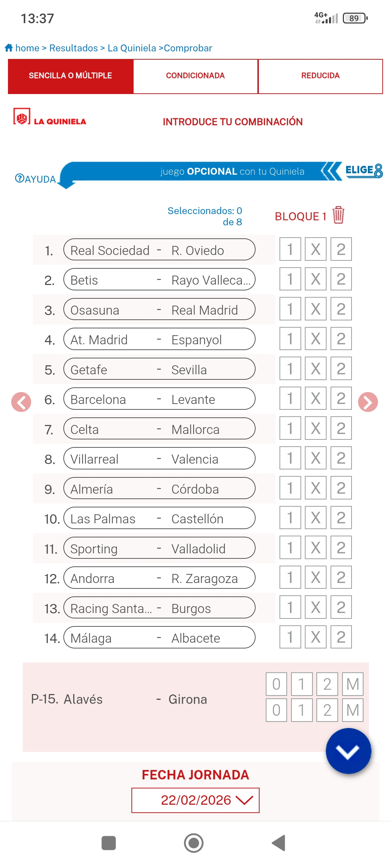Tap the Elige8 logo
The width and height of the screenshot is (391, 868).
[x=364, y=170]
